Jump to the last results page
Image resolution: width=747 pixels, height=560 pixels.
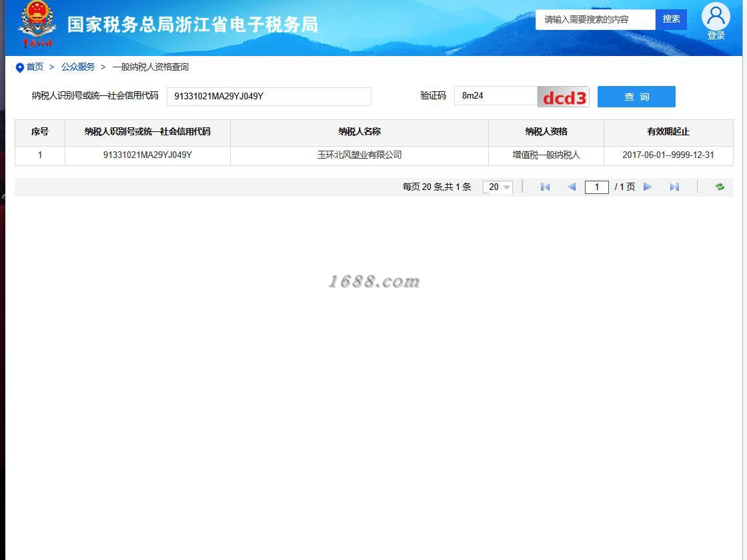point(674,187)
